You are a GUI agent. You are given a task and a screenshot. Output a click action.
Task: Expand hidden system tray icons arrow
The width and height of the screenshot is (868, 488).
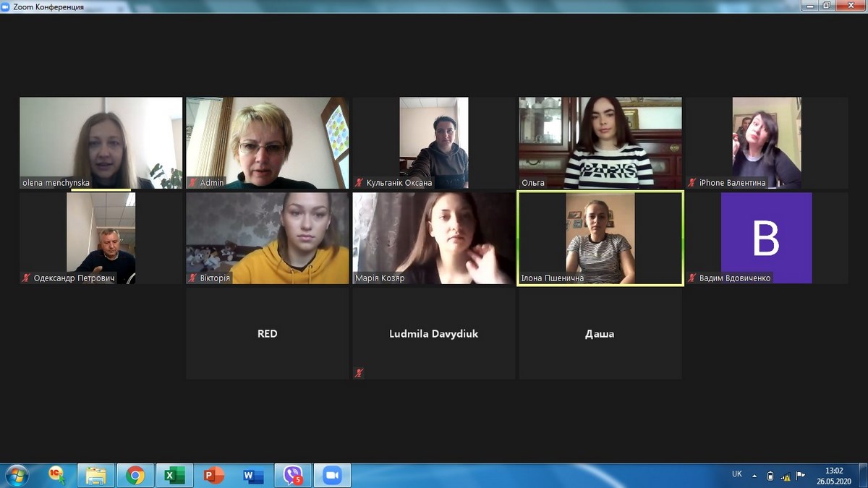point(754,476)
